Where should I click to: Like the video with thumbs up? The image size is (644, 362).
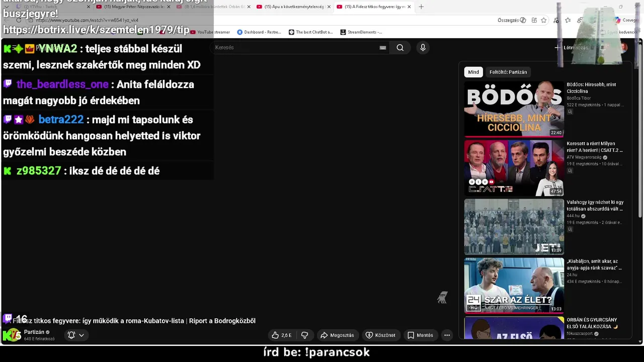[x=282, y=335]
